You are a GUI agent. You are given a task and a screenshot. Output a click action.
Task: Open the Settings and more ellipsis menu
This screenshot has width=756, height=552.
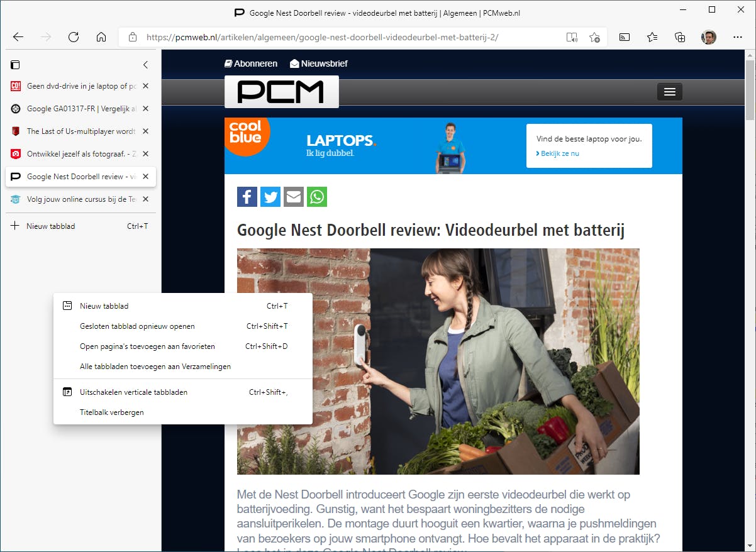click(x=738, y=37)
